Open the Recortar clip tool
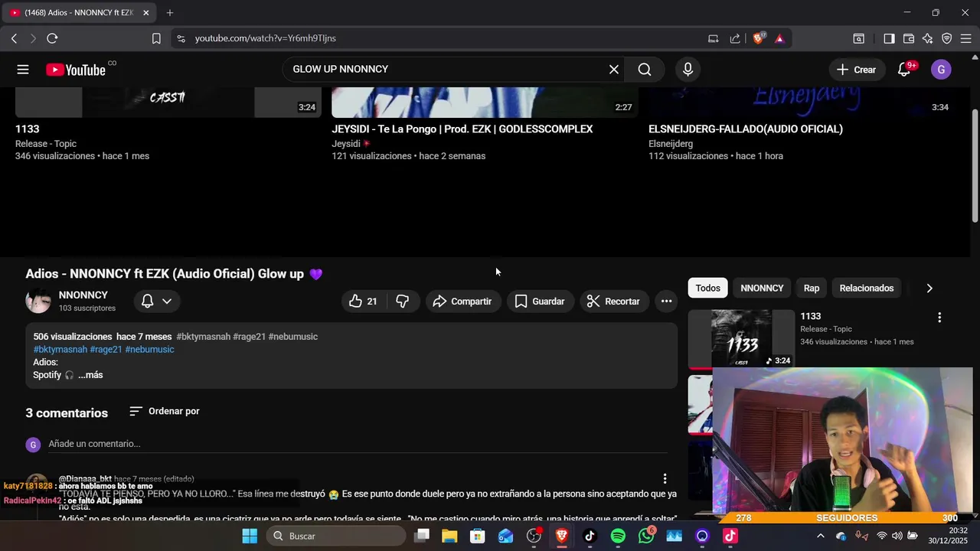980x551 pixels. [613, 302]
